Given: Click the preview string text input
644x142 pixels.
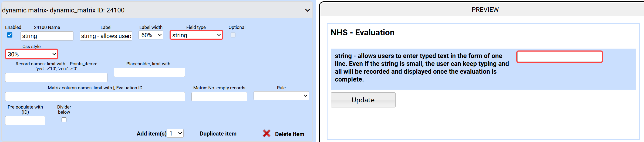Looking at the screenshot, I should tap(559, 57).
